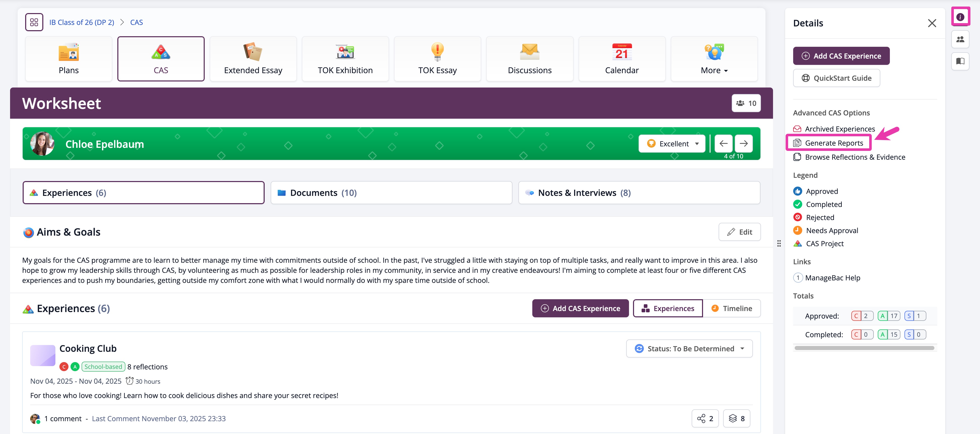Open the apps grid icon near breadcrumb
Viewport: 980px width, 434px height.
[34, 22]
